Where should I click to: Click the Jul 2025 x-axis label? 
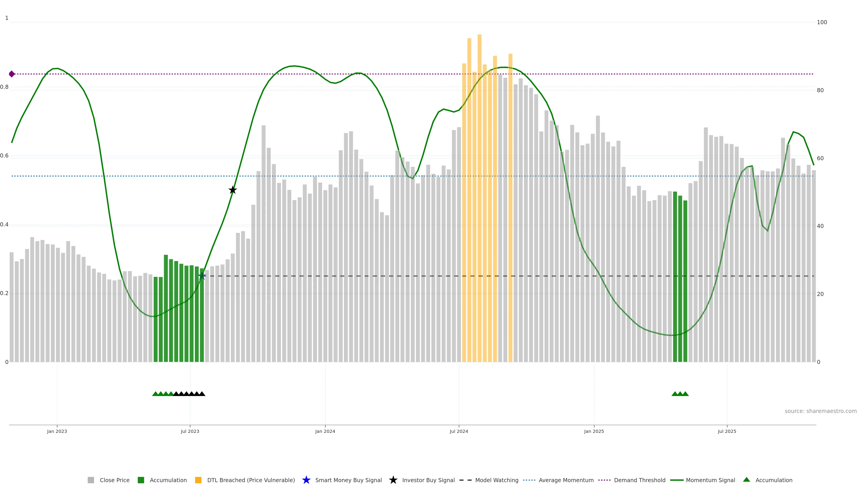coord(727,431)
